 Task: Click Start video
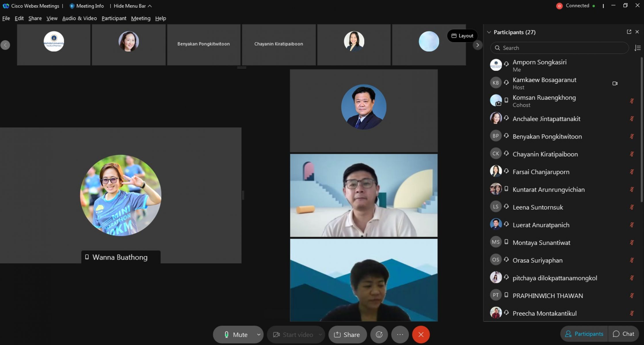(x=293, y=335)
